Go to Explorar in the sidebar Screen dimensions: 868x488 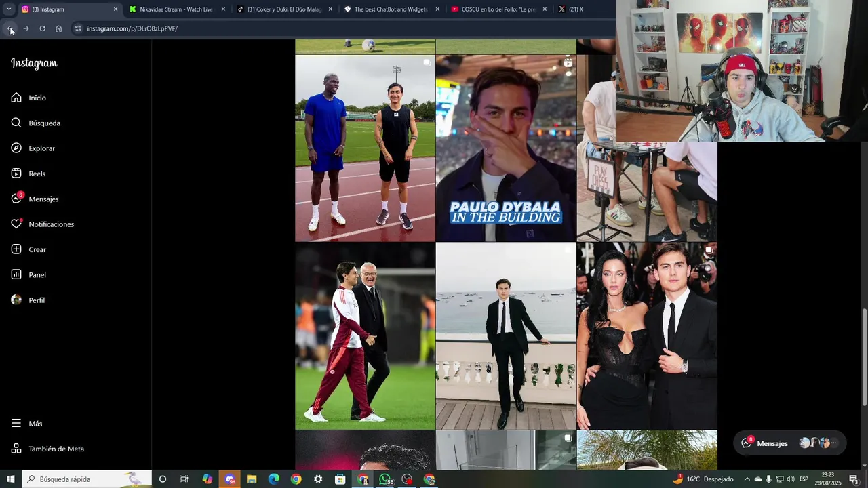click(33, 148)
